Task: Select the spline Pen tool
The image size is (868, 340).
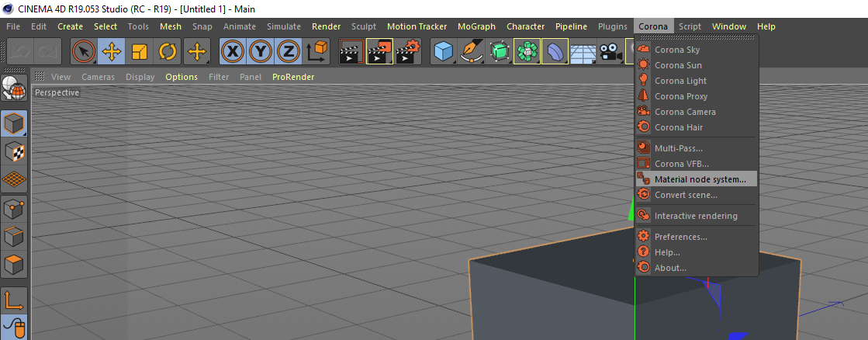Action: click(x=472, y=52)
